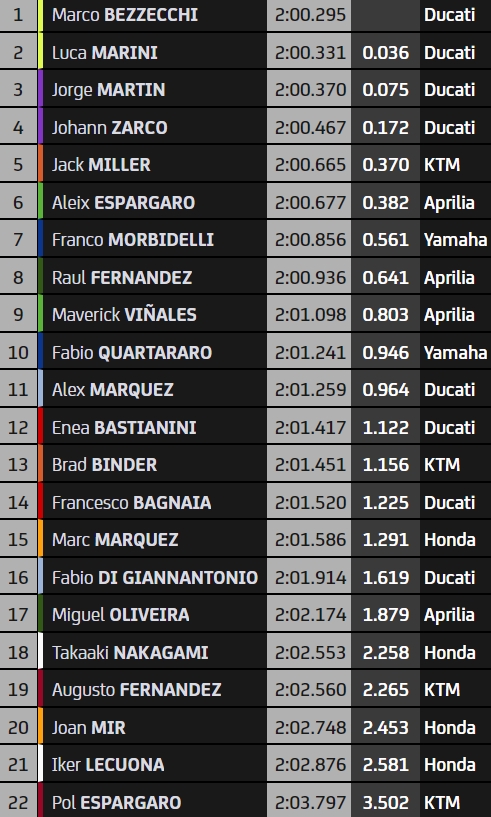This screenshot has height=817, width=491.
Task: Open Franco MORBIDELLI's row
Action: 246,240
